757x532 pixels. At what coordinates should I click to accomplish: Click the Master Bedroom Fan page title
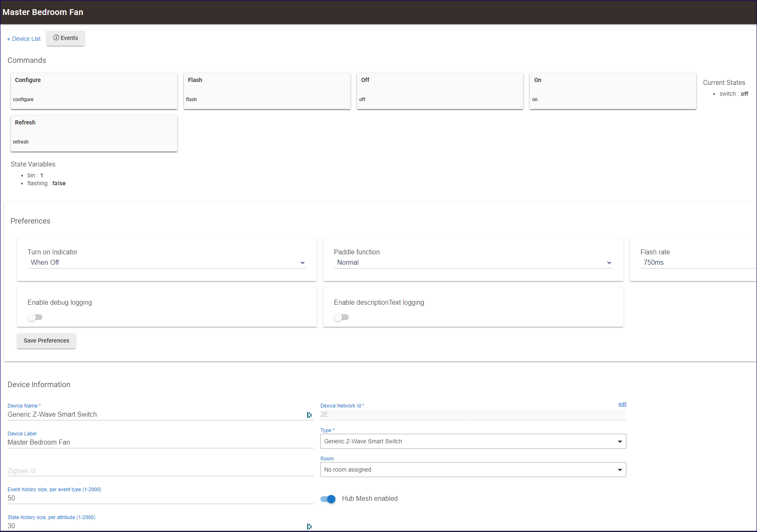click(x=43, y=12)
